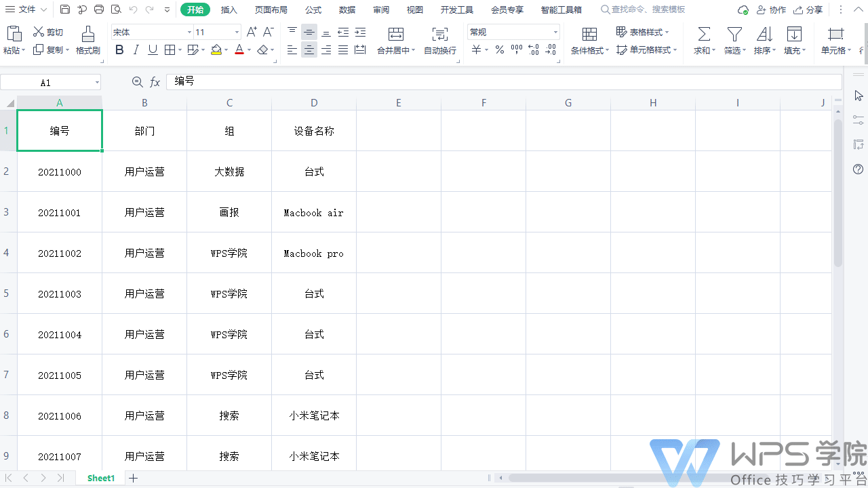
Task: Open the Table Style (表格样式) dropdown
Action: click(x=642, y=32)
